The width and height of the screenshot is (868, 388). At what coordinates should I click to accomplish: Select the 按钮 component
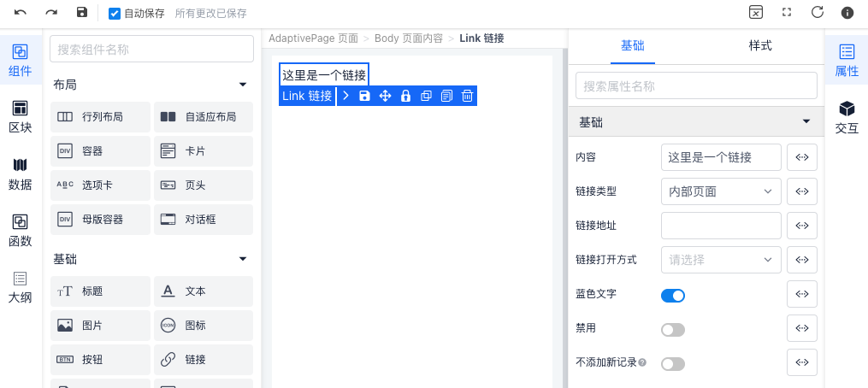tap(100, 360)
